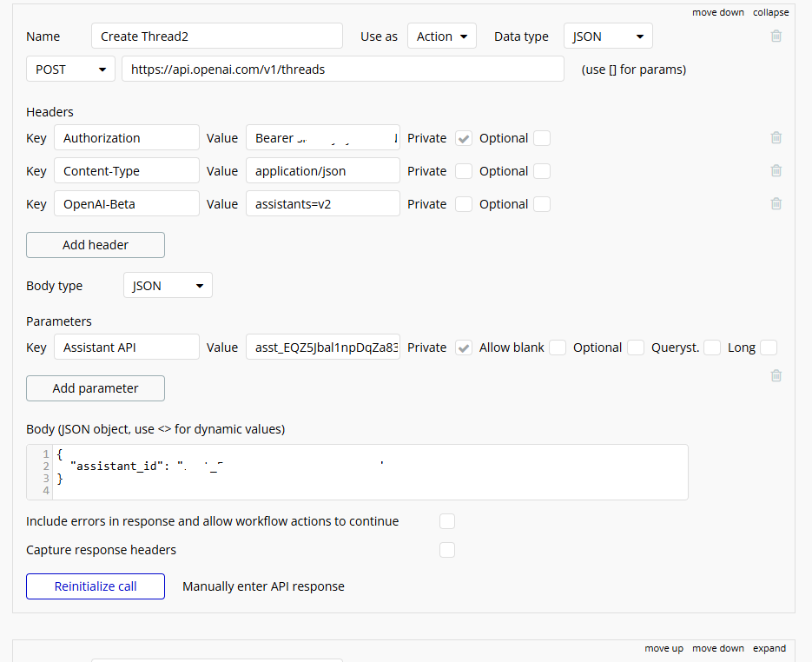
Task: Toggle Private checkbox for Authorization header
Action: tap(465, 138)
